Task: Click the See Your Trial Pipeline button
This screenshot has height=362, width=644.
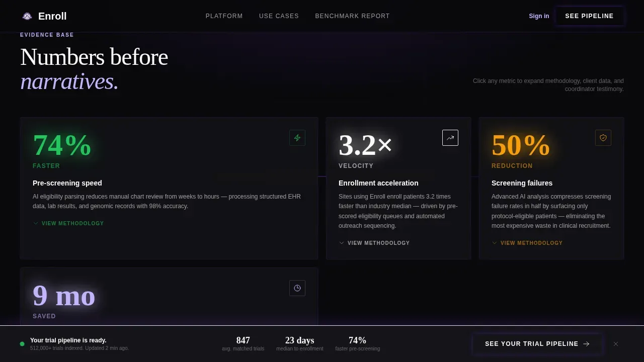Action: [537, 344]
